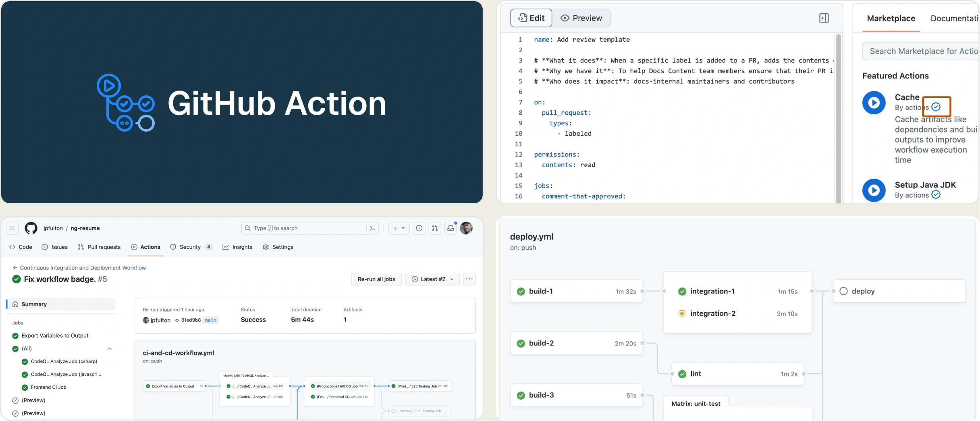Open the ng-resume repository link
The height and width of the screenshot is (421, 980).
point(85,228)
